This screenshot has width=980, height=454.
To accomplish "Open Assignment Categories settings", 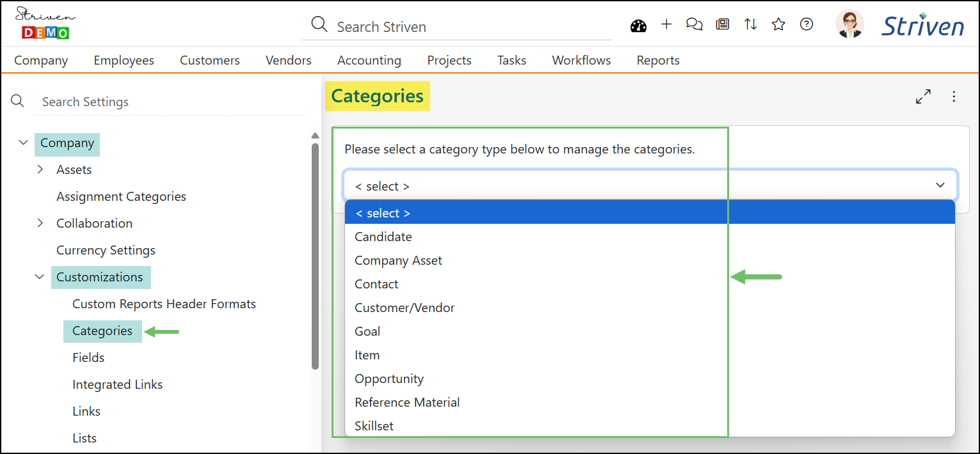I will (121, 196).
